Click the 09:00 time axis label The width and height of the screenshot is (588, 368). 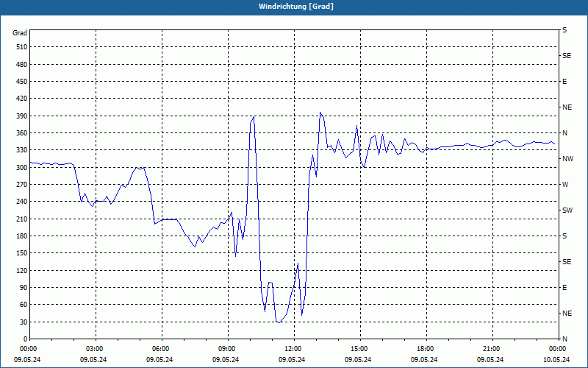tap(228, 348)
